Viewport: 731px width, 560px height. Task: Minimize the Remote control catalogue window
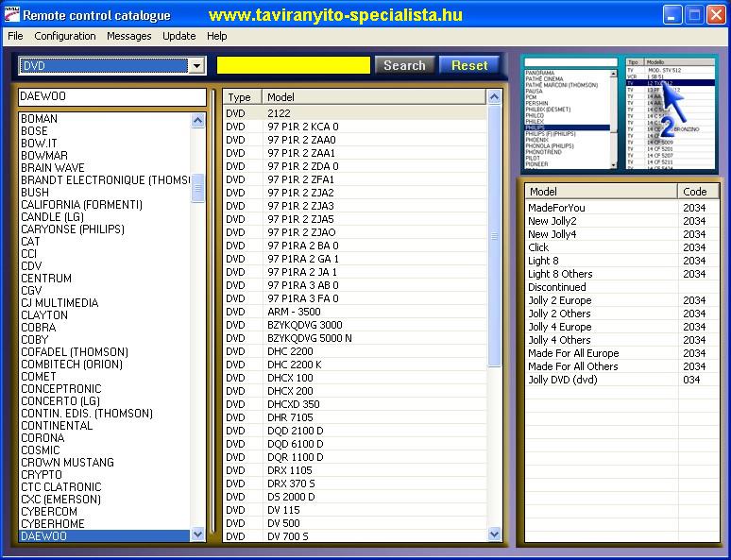(671, 15)
